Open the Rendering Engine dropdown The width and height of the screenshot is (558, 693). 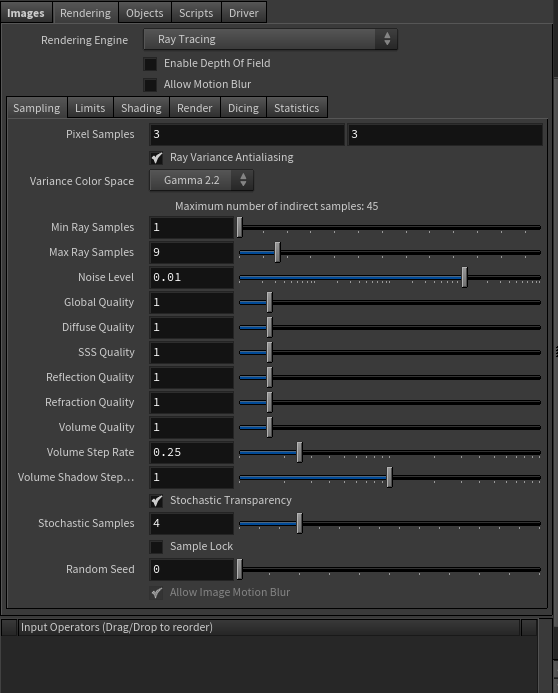(270, 39)
